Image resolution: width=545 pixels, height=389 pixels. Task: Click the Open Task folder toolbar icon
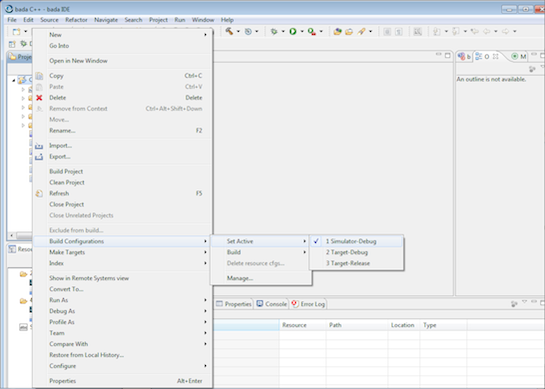pyautogui.click(x=349, y=32)
